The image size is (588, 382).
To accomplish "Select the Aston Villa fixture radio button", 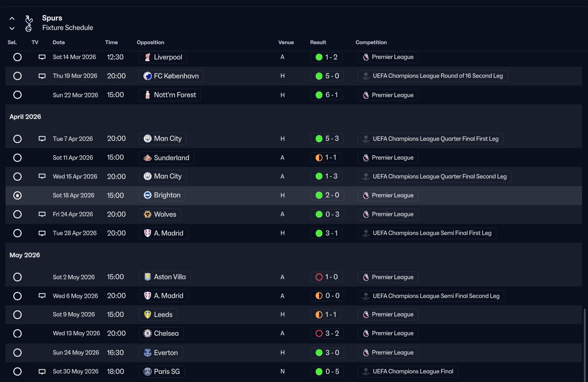I will pos(17,277).
